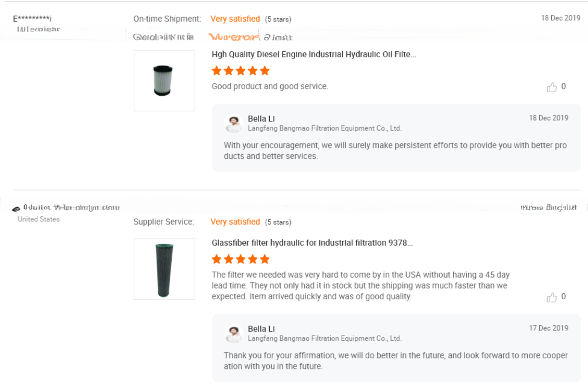Image resolution: width=588 pixels, height=392 pixels.
Task: Visit Langfang Bangmao company link in the 18 Dec reply
Action: point(324,128)
